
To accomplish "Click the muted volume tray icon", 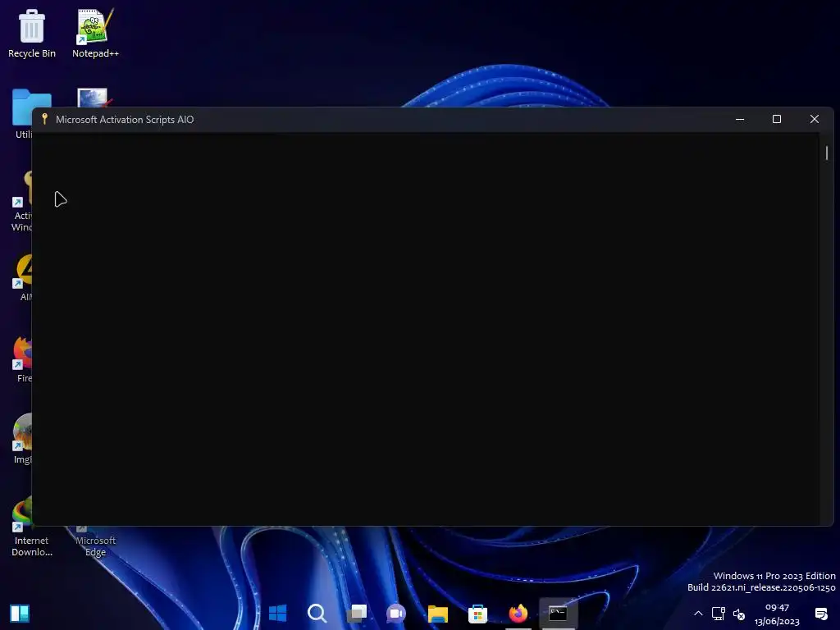I will pyautogui.click(x=739, y=614).
